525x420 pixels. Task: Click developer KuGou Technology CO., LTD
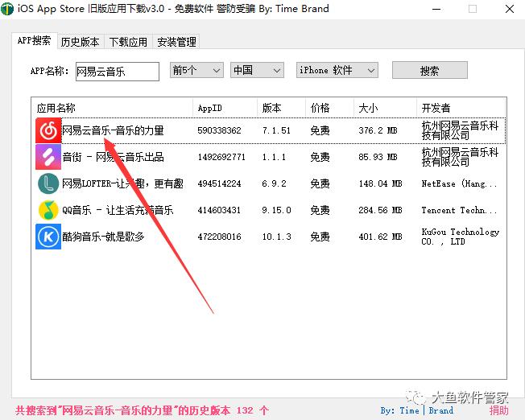461,237
